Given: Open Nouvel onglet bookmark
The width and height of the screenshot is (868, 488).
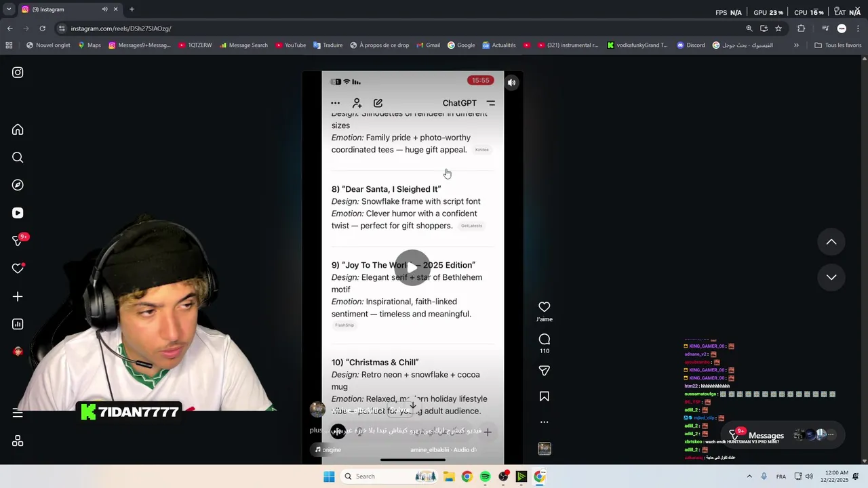Looking at the screenshot, I should (48, 45).
